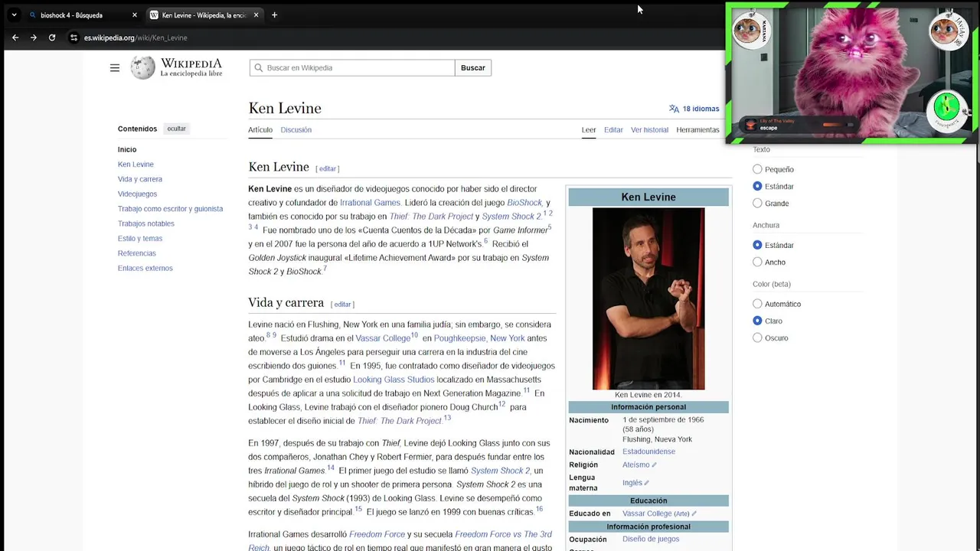980x551 pixels.
Task: Open the Ver historial tab
Action: [649, 130]
